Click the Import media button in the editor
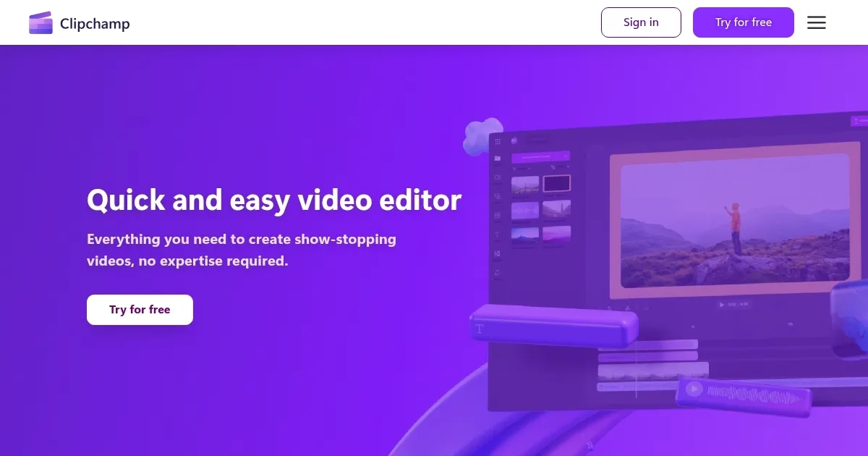 [x=541, y=157]
